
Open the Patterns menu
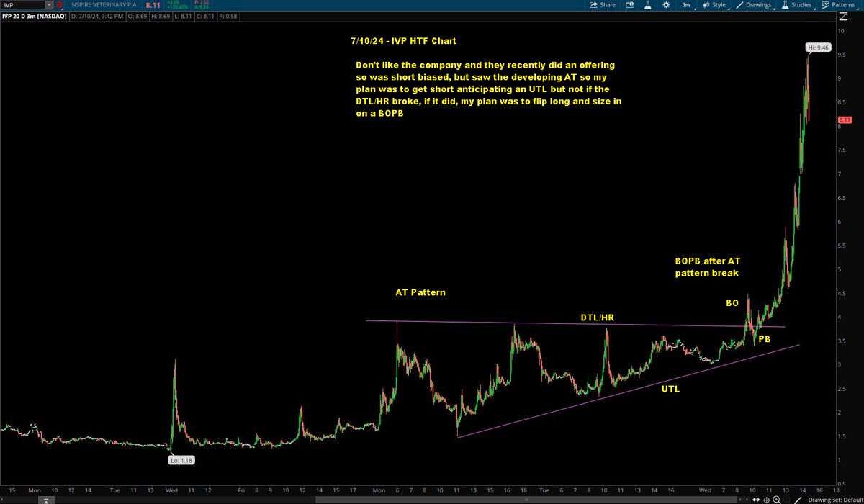point(840,5)
